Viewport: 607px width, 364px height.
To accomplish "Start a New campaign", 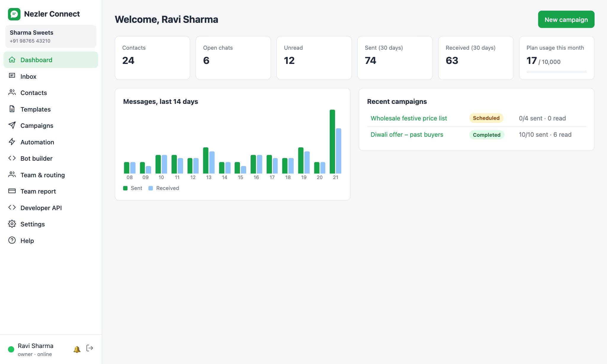I will pos(566,20).
